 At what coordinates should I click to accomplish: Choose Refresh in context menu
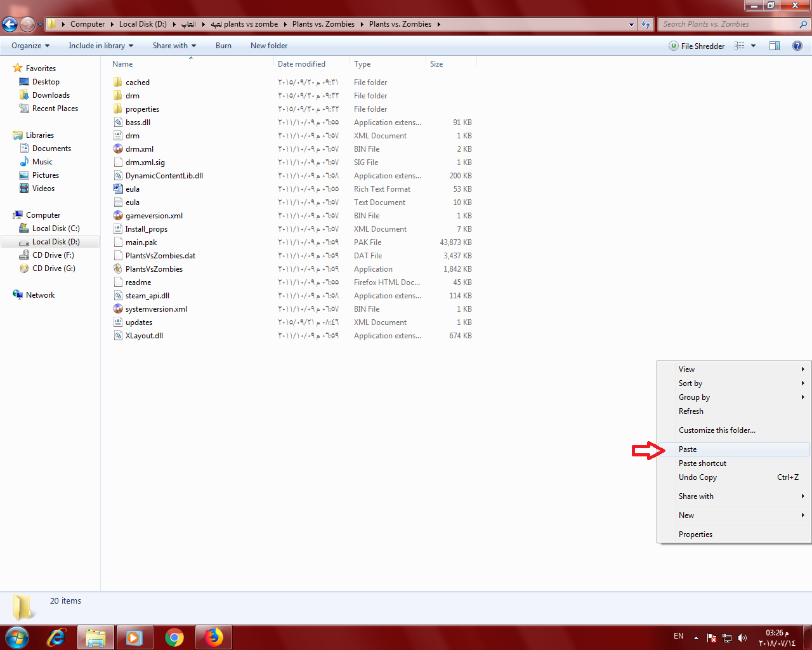(x=734, y=411)
